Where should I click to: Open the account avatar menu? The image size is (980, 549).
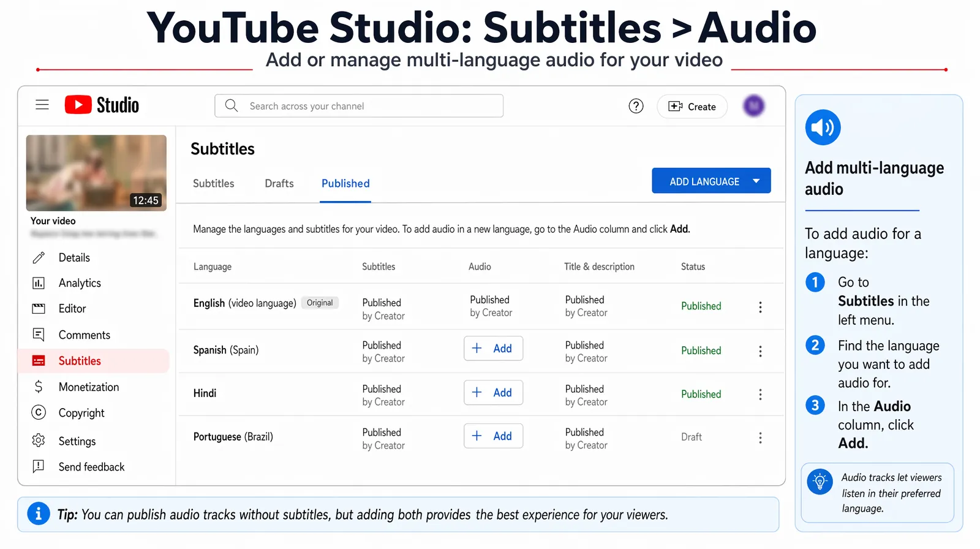[754, 106]
